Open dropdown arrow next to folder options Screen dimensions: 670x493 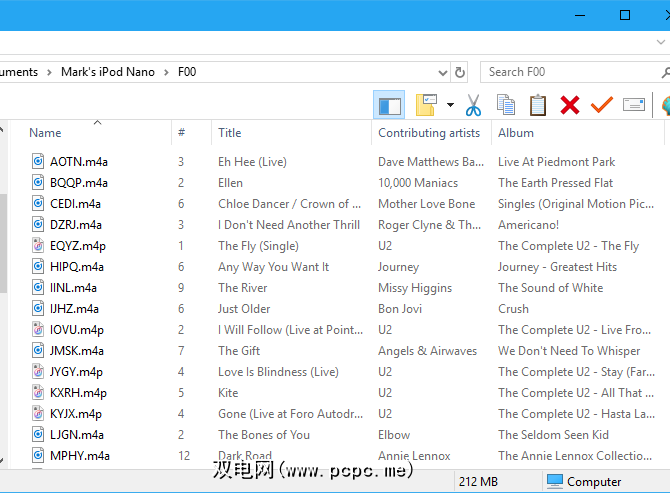tap(450, 105)
